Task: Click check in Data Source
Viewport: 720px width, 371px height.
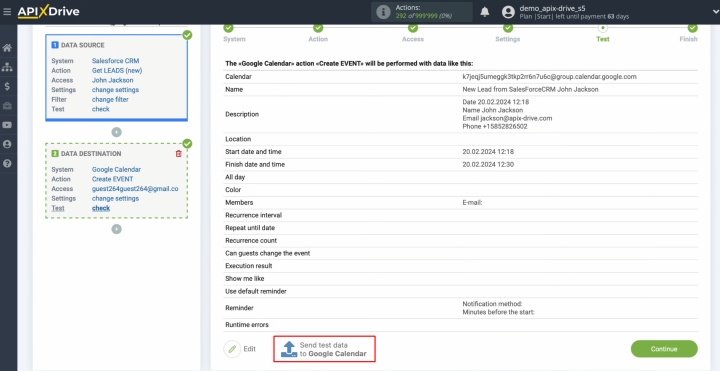Action: coord(101,109)
